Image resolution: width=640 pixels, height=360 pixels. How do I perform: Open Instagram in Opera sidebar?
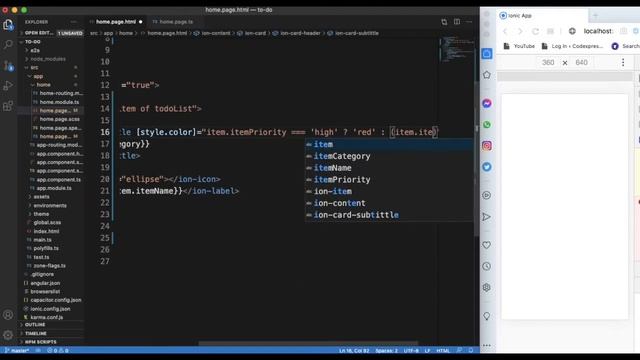pyautogui.click(x=487, y=146)
